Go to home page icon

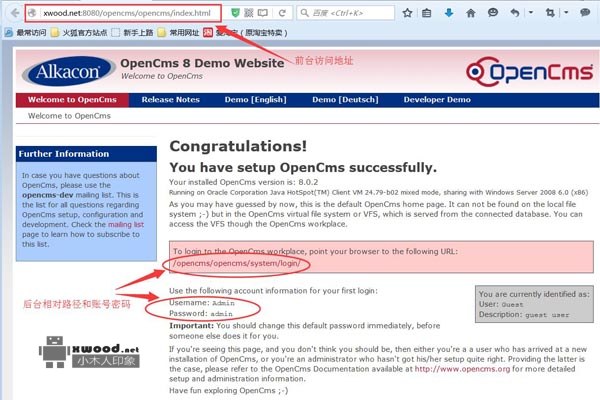point(471,13)
